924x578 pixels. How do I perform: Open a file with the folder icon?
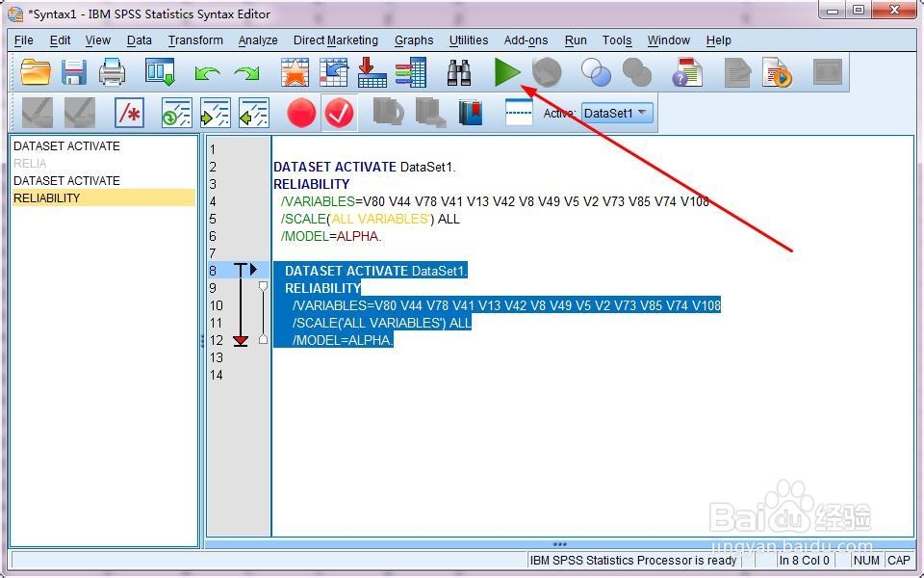click(36, 72)
